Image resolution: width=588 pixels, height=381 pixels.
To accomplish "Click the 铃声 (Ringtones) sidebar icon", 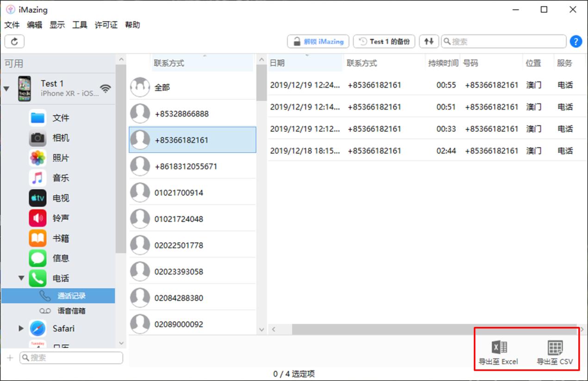I will (37, 217).
